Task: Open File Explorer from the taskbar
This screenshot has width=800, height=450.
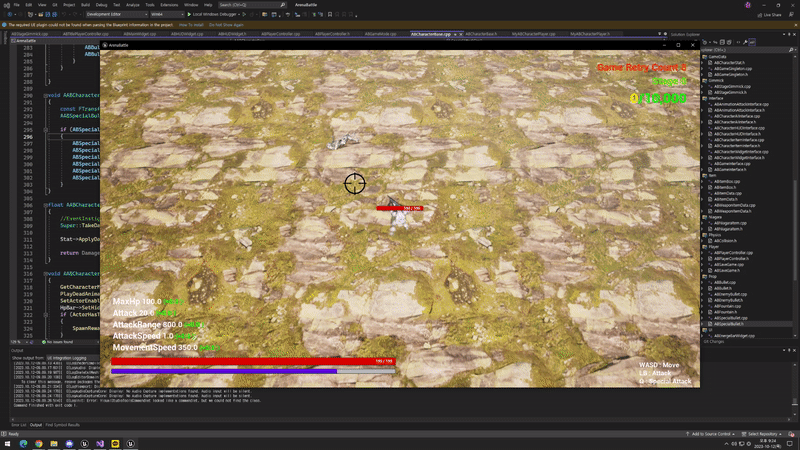Action: pos(54,444)
